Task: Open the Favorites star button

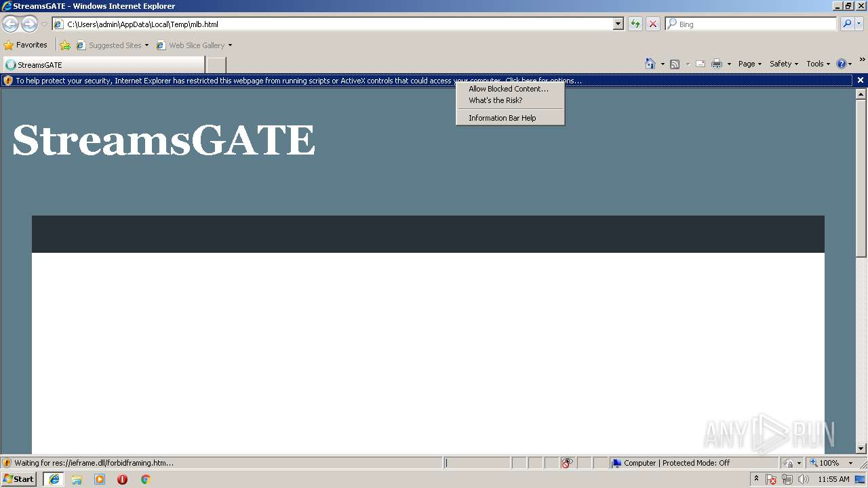Action: [26, 45]
